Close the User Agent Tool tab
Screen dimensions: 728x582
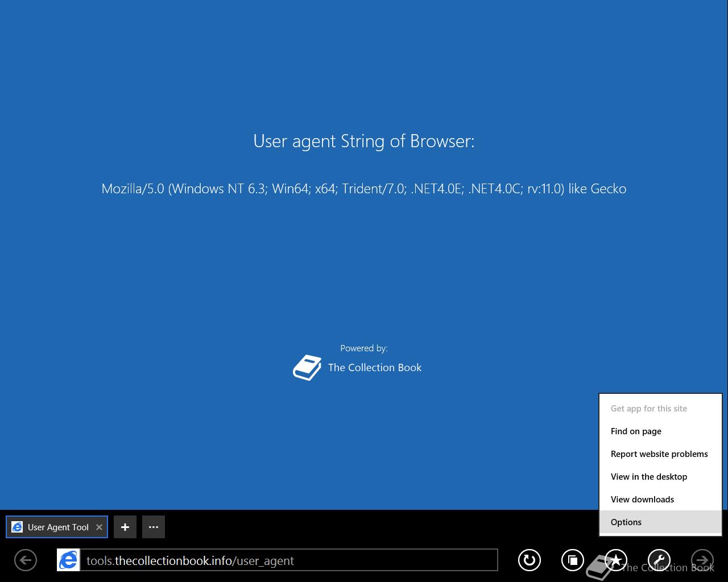[x=99, y=527]
